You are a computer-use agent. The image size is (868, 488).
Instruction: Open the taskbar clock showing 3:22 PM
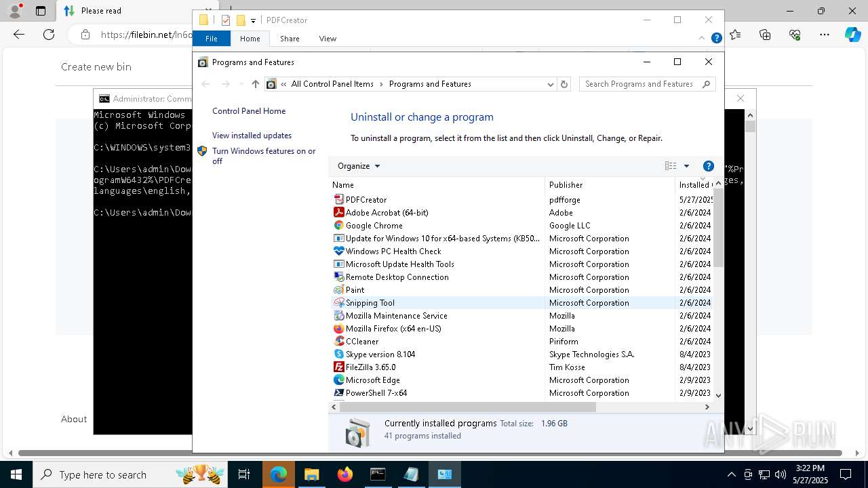click(x=810, y=474)
